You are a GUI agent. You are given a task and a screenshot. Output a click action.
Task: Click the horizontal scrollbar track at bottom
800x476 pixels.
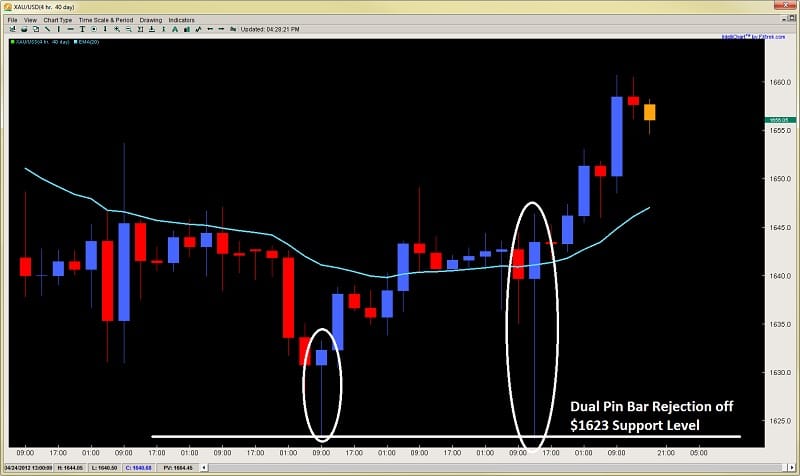[497, 467]
